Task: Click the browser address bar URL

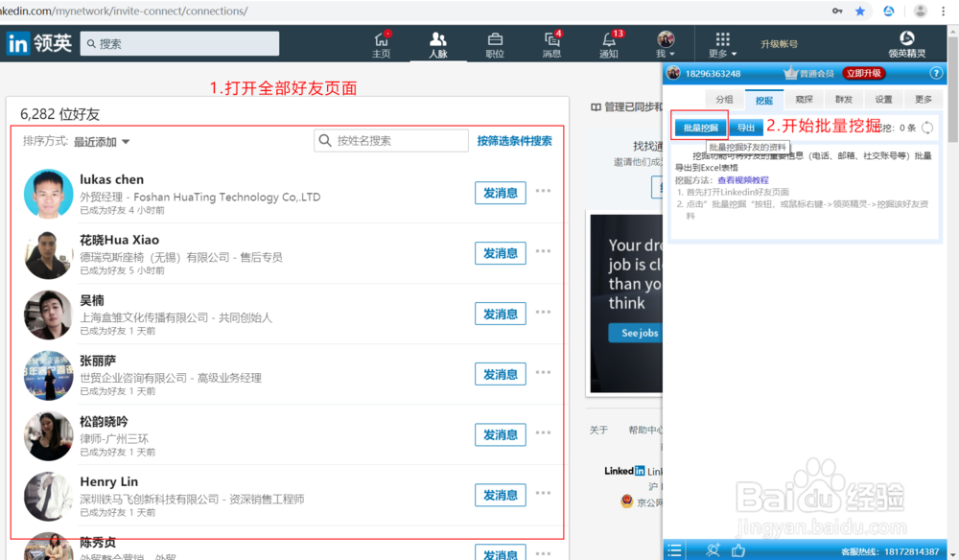Action: point(124,11)
